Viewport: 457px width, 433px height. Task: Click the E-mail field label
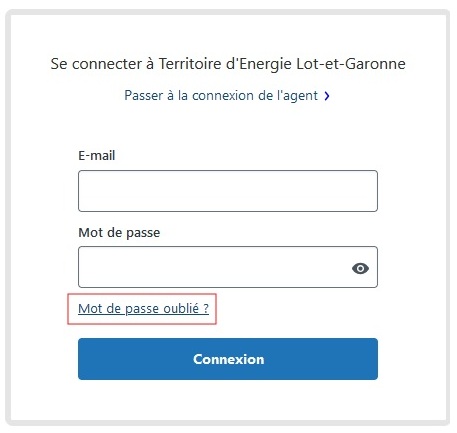coord(97,156)
